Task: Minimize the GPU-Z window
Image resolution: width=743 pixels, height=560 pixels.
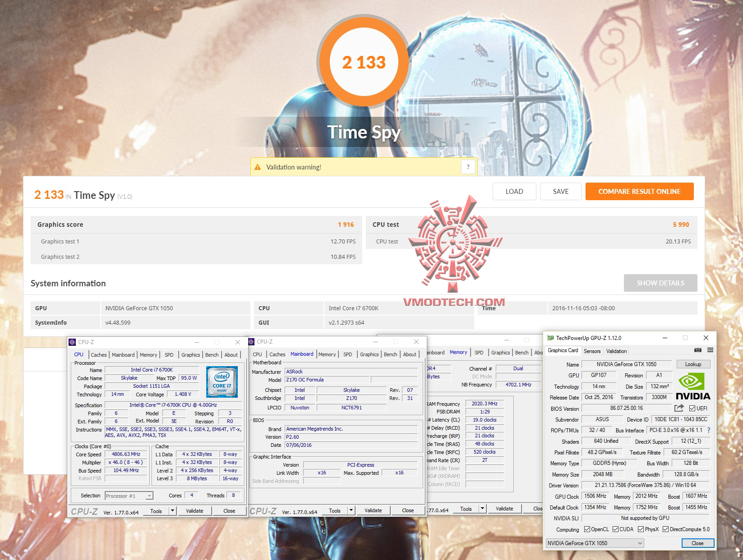Action: pos(665,338)
